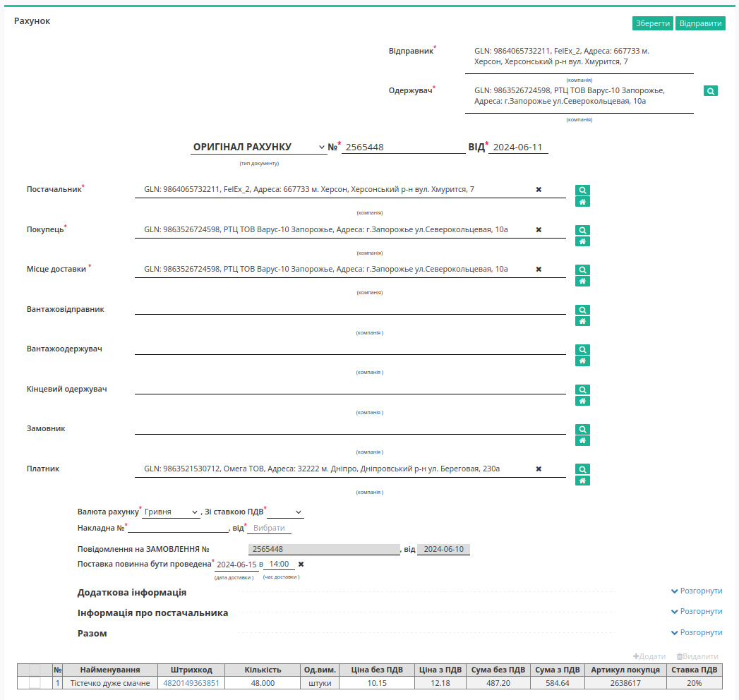Click item name Тістечко дуже смачне
Screen dimensions: 739x700
pyautogui.click(x=110, y=682)
